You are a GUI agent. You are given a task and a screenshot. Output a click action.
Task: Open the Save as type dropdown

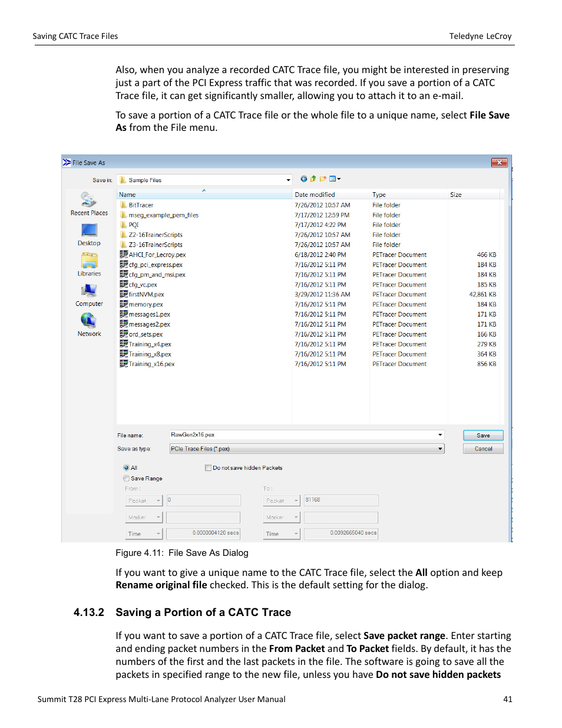point(439,448)
